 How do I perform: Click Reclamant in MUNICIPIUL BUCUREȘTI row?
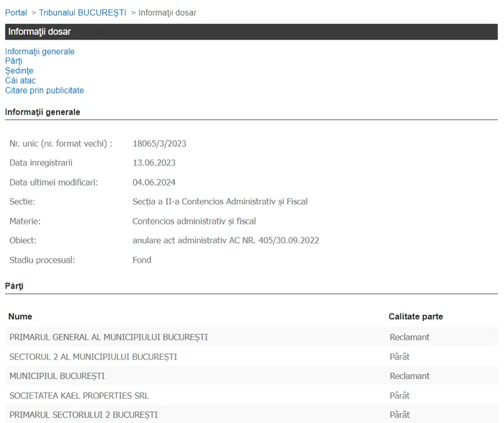click(410, 376)
